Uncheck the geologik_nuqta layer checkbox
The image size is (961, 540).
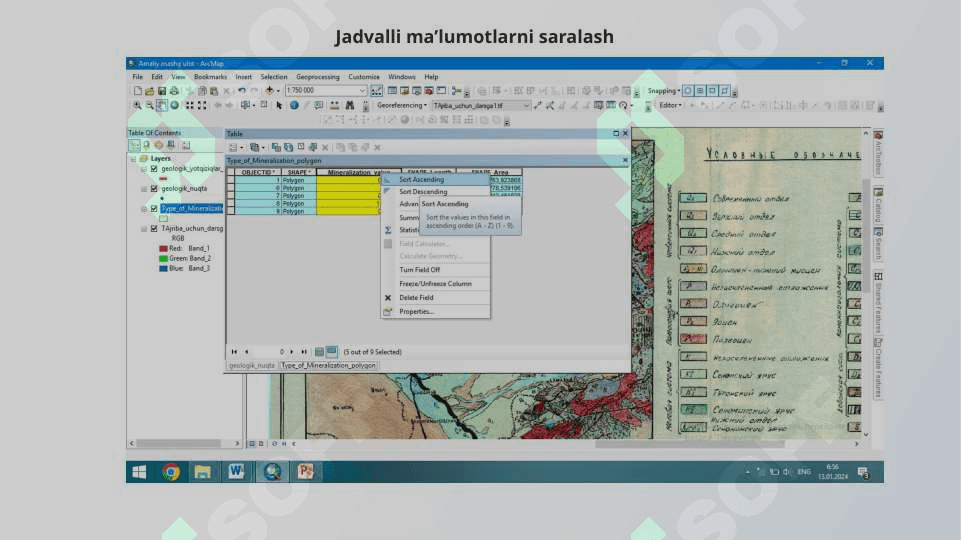tap(154, 189)
